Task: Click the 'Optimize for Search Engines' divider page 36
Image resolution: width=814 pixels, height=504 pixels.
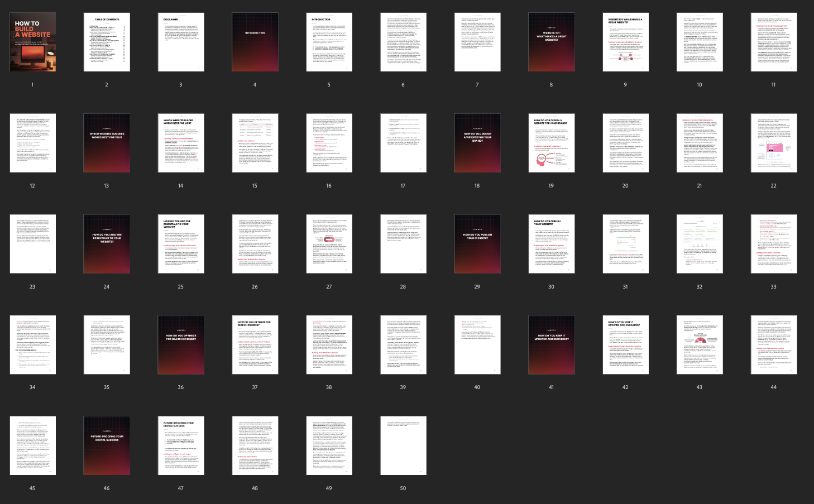Action: click(x=180, y=344)
